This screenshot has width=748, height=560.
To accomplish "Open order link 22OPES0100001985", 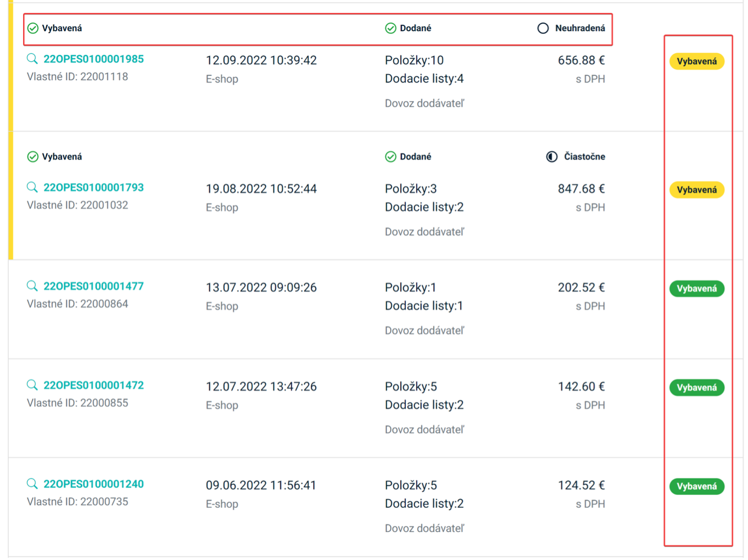I will click(x=94, y=59).
